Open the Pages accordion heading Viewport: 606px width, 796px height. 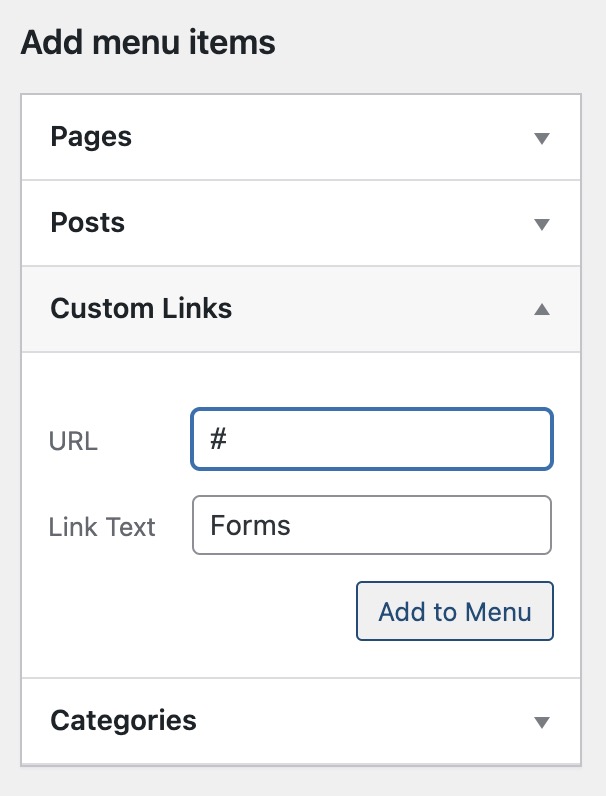click(91, 137)
